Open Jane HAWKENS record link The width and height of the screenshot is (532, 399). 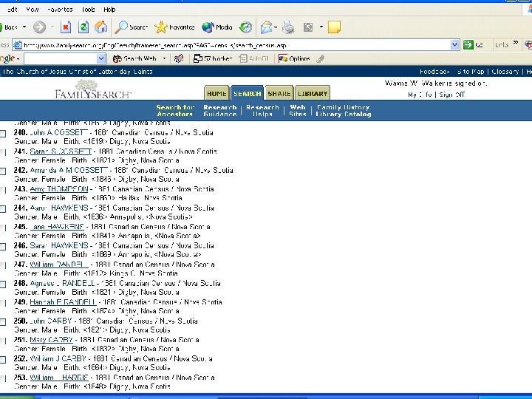[x=57, y=227]
